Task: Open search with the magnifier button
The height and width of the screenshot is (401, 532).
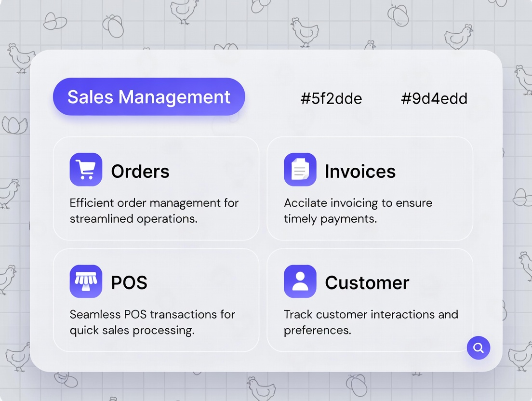Action: [x=478, y=348]
